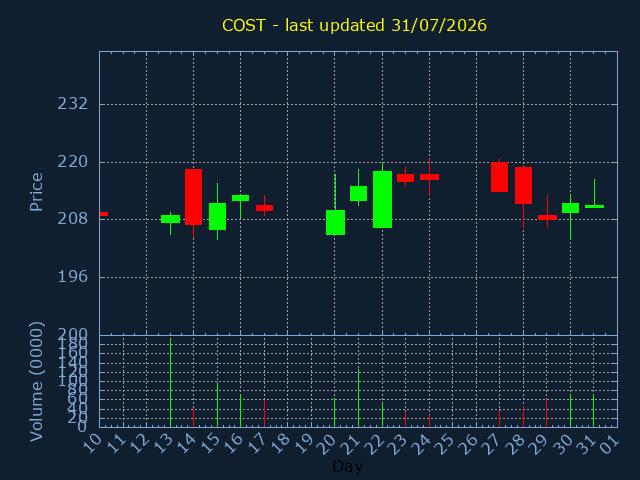This screenshot has height=480, width=640.
Task: Click the 196 price tick label
Action: (x=73, y=277)
